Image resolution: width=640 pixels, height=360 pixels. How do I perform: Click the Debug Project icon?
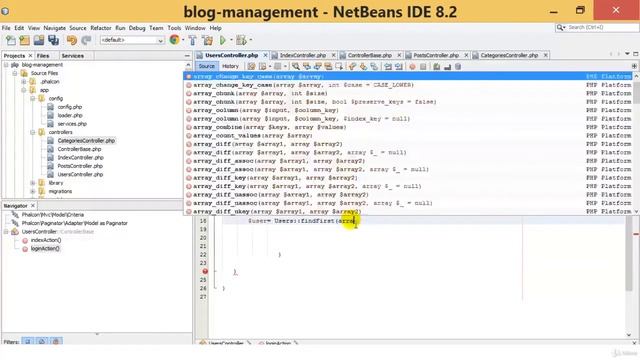coord(241,40)
